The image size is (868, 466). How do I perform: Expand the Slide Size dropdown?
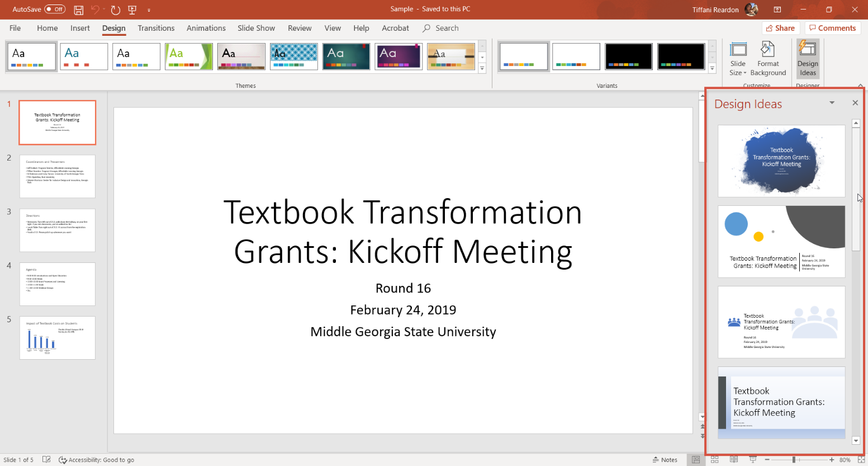pos(738,58)
